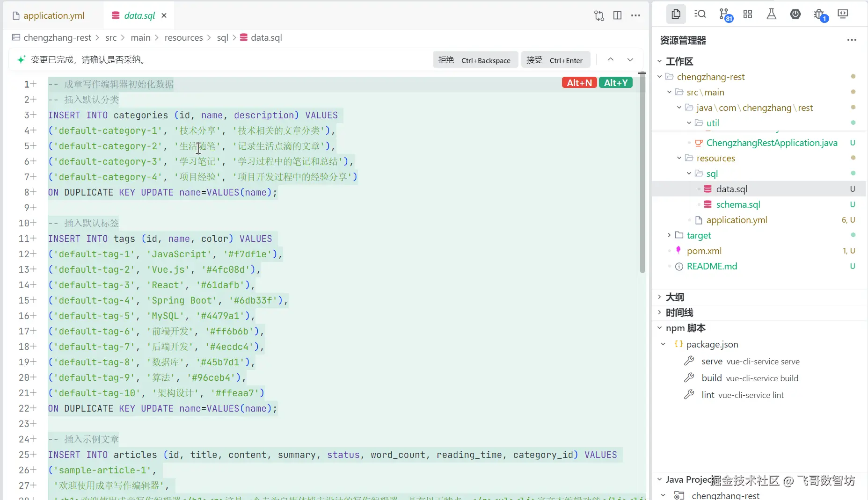Open Explorer panel more actions ellipsis
The width and height of the screenshot is (868, 500).
click(x=852, y=40)
